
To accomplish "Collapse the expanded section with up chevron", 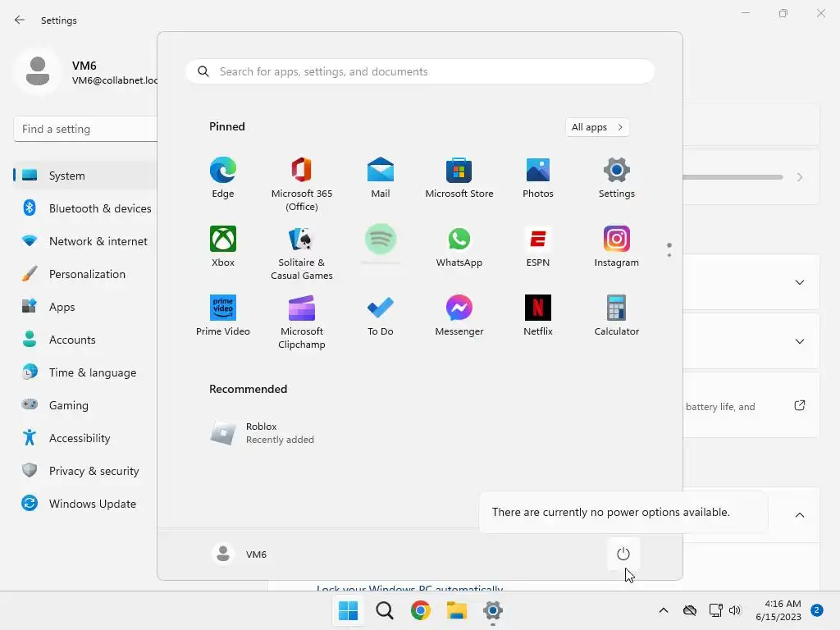I will (x=799, y=515).
